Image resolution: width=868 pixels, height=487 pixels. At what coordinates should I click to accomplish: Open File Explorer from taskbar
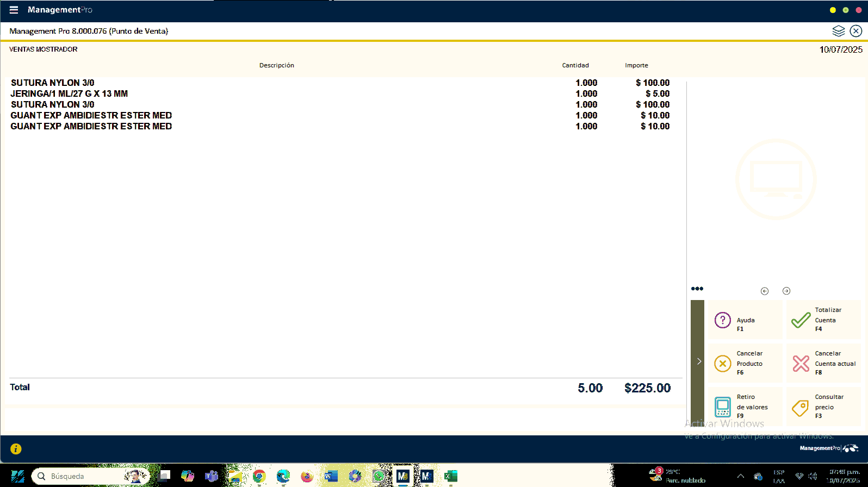coord(235,477)
